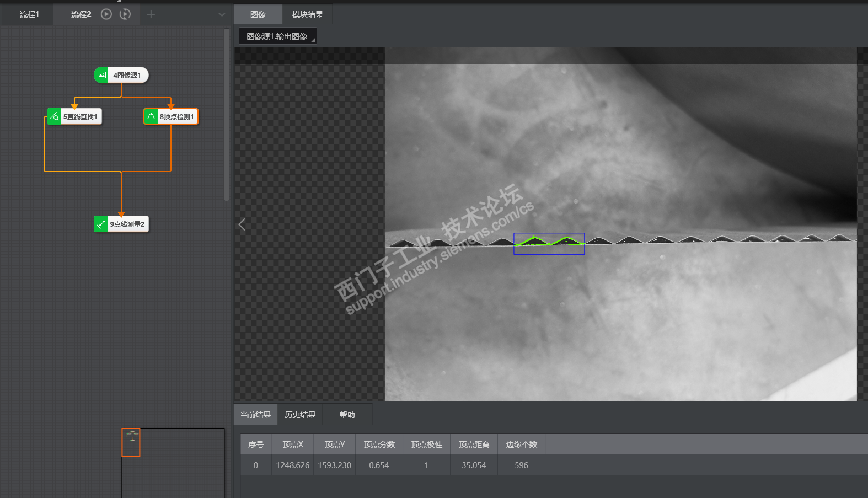Select the 8顶点检测1 vertex detection node icon
This screenshot has width=868, height=498.
point(151,117)
